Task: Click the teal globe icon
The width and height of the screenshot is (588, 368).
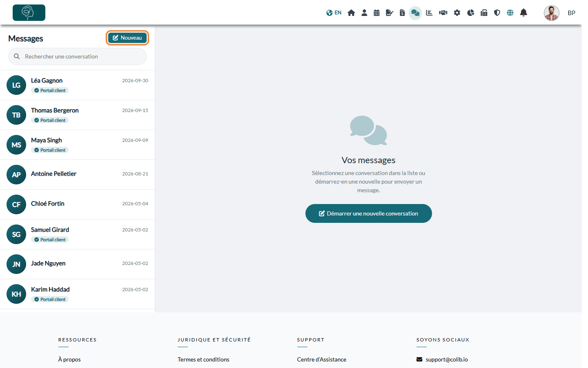Action: click(510, 13)
